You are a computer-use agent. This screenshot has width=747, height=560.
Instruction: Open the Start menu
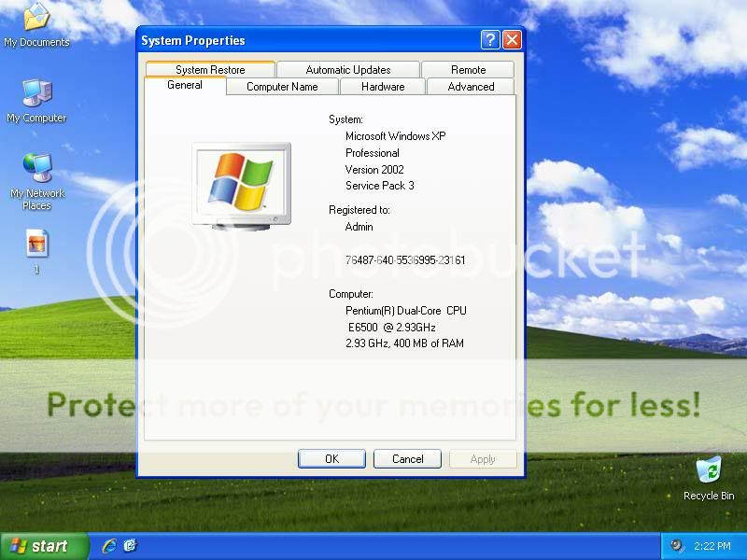click(45, 546)
